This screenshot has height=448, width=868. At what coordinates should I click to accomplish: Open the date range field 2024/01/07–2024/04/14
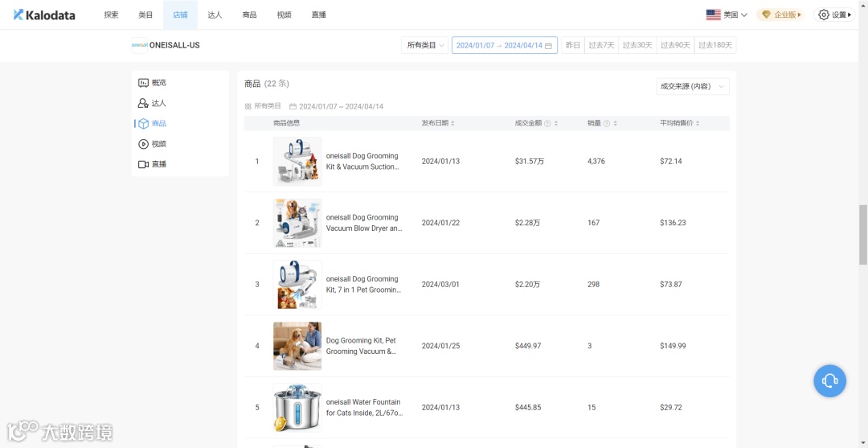point(504,45)
